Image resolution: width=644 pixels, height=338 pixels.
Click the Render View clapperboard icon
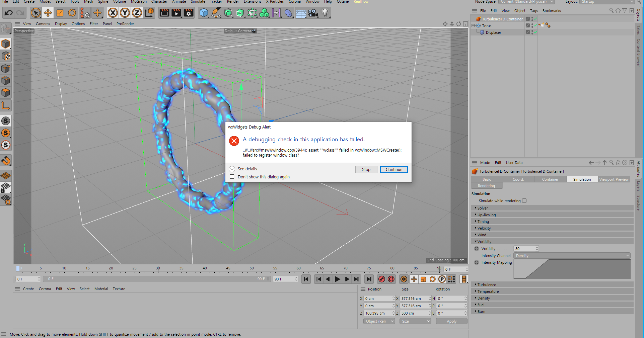pos(164,13)
